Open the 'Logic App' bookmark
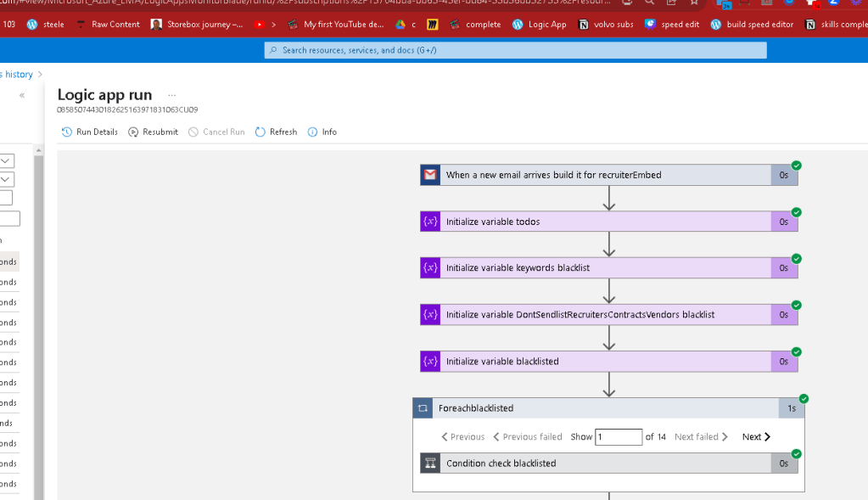 point(539,25)
